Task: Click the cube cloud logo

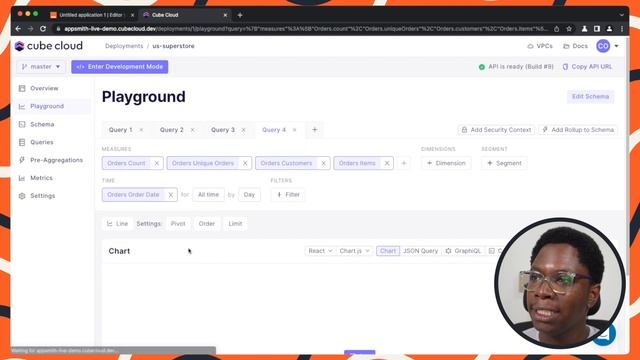Action: [x=49, y=46]
